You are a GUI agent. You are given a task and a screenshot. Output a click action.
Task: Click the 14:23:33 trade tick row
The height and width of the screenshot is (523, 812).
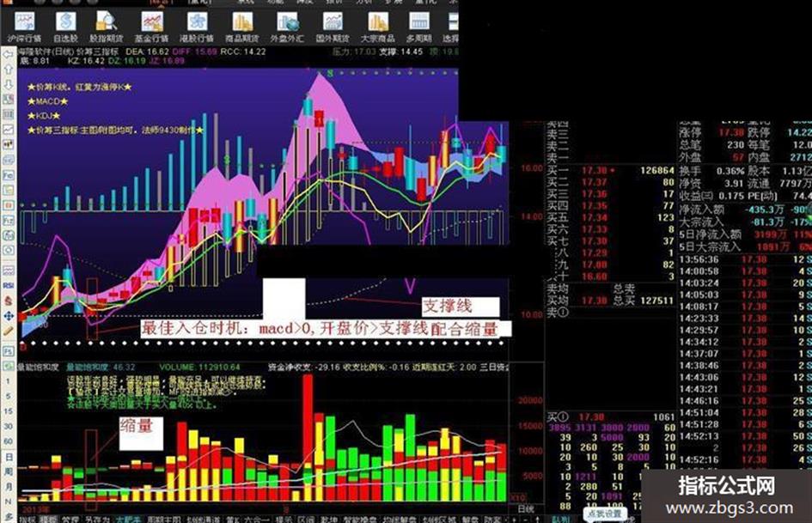tap(745, 318)
